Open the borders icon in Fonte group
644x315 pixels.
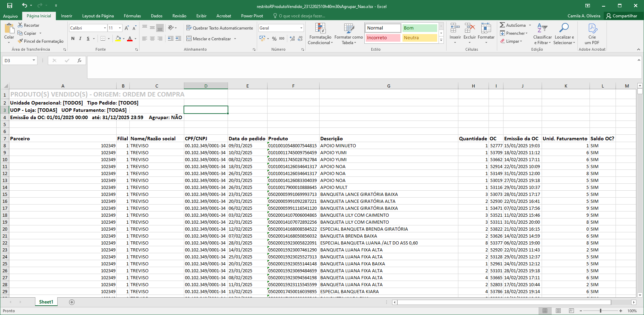coord(103,39)
